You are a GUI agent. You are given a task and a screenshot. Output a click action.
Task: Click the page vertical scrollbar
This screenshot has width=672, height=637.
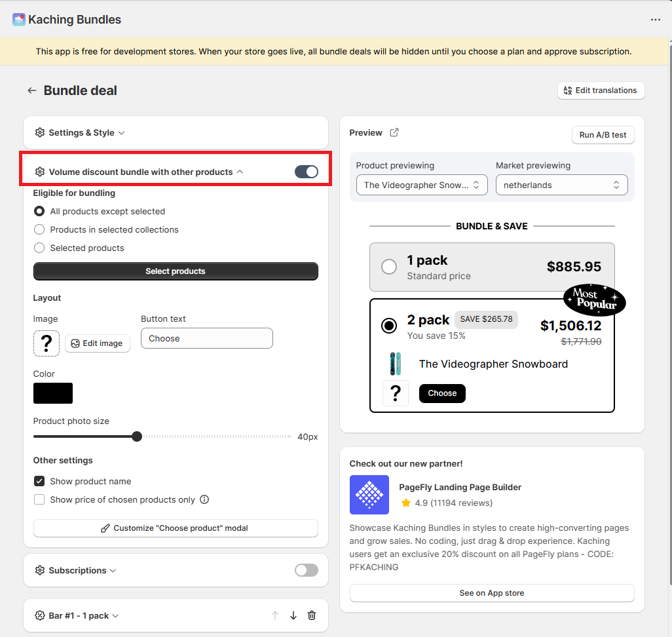pos(670,313)
